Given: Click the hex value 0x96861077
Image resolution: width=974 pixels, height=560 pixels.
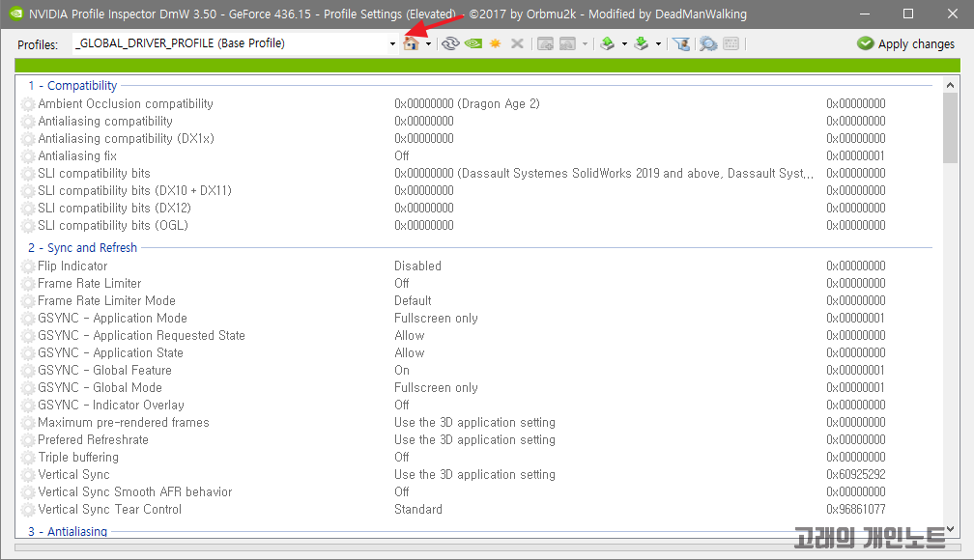Looking at the screenshot, I should (856, 509).
